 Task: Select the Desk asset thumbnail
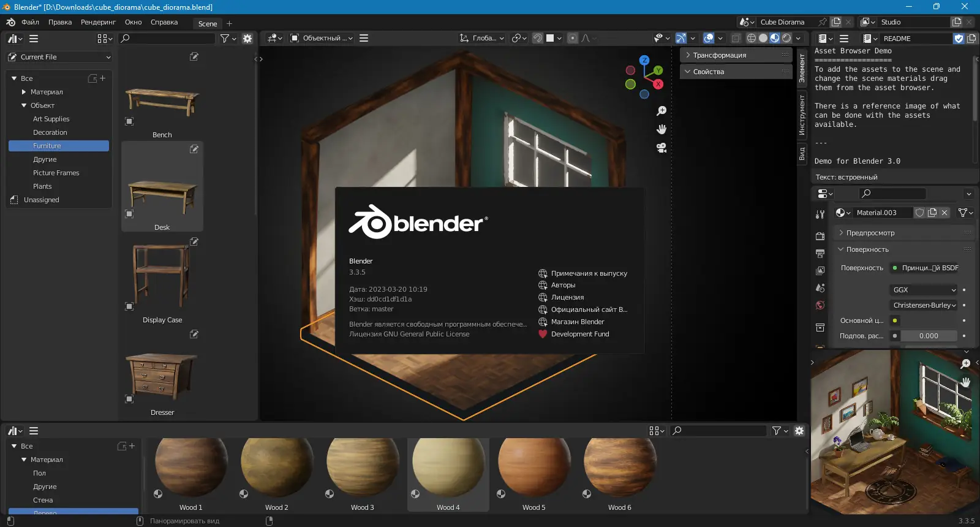click(x=162, y=186)
